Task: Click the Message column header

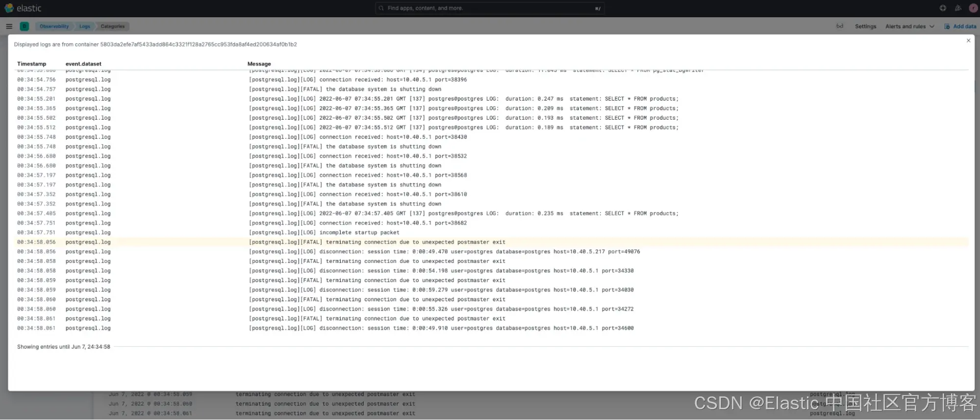Action: point(259,64)
